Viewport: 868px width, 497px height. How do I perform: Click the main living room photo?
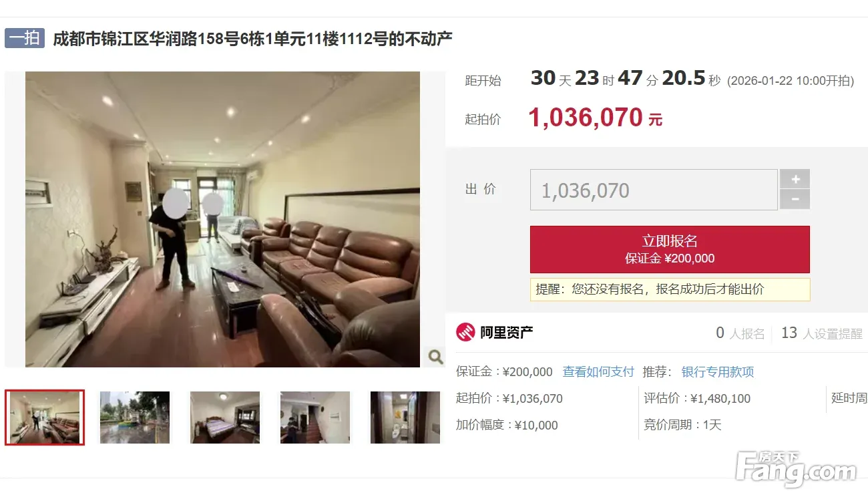click(222, 219)
